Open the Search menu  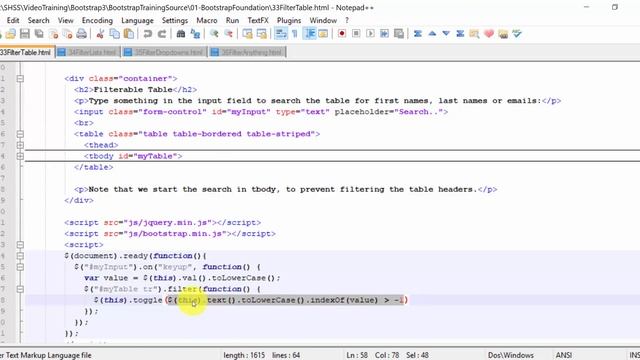click(38, 20)
